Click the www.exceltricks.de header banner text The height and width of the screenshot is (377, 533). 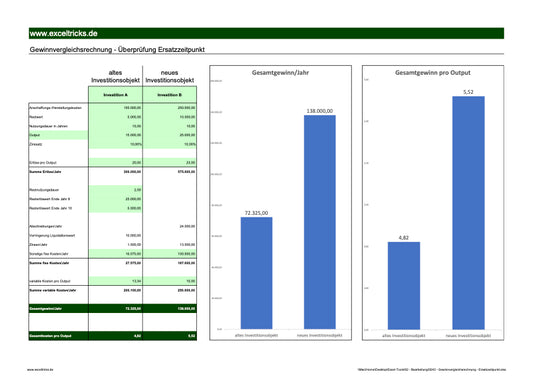point(64,33)
